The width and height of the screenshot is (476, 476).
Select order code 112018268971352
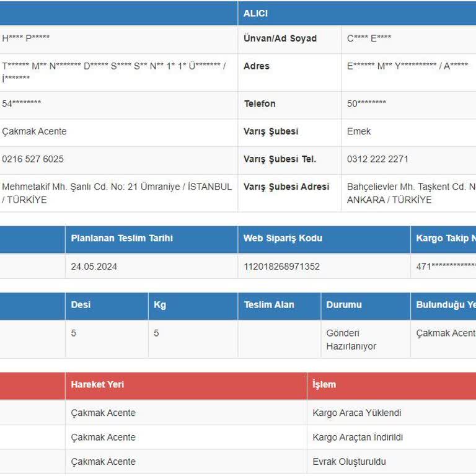click(281, 267)
